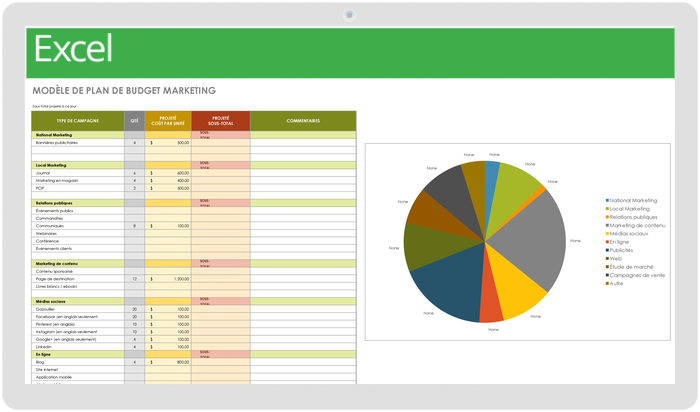Select the 'Instagram (en anglais seulement)' cell
The width and height of the screenshot is (700, 412).
point(78,332)
